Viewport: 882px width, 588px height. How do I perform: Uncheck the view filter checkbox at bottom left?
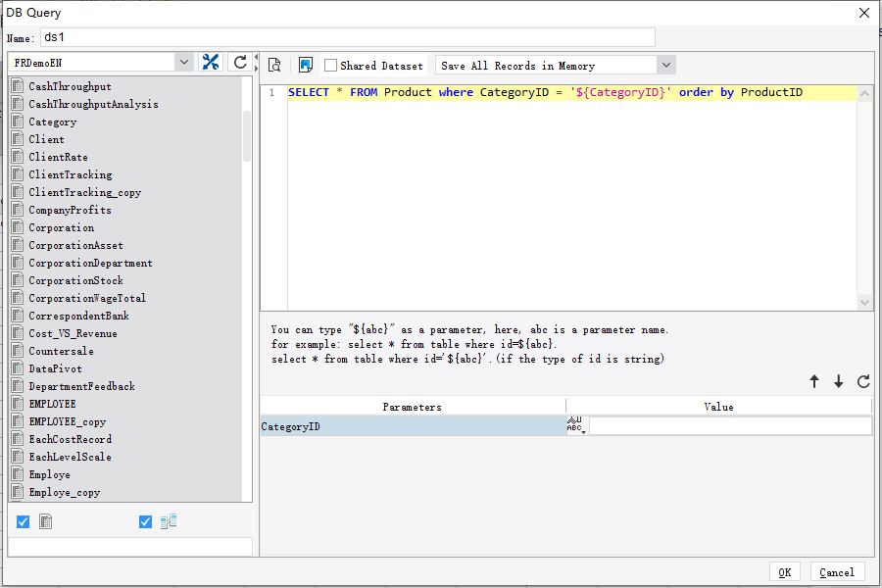point(145,521)
